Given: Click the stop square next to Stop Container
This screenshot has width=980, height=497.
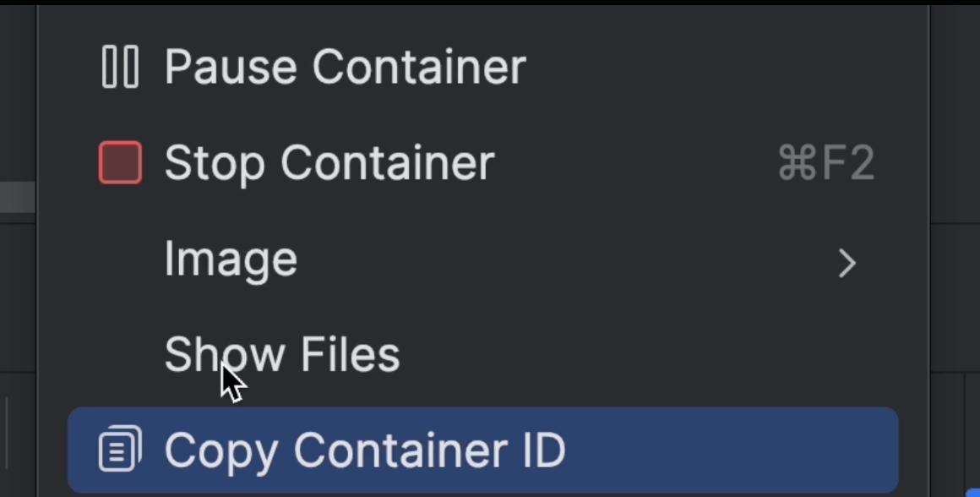Looking at the screenshot, I should [119, 161].
